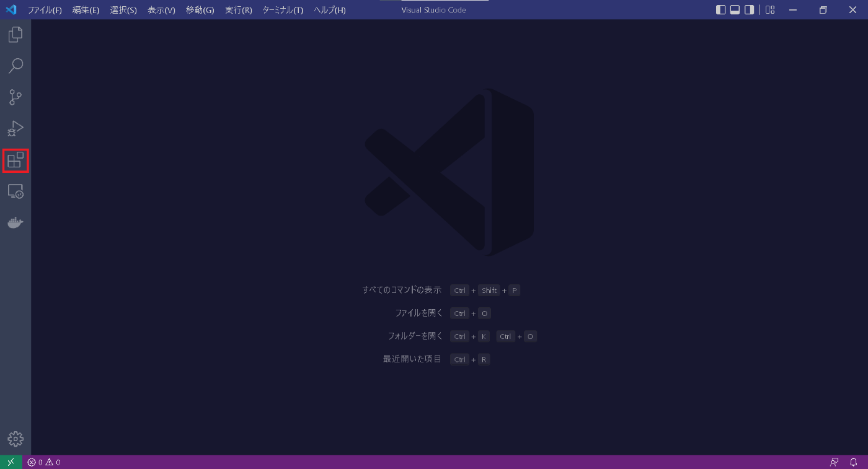Open the Explorer view in activity bar
Image resolution: width=868 pixels, height=469 pixels.
click(x=15, y=34)
